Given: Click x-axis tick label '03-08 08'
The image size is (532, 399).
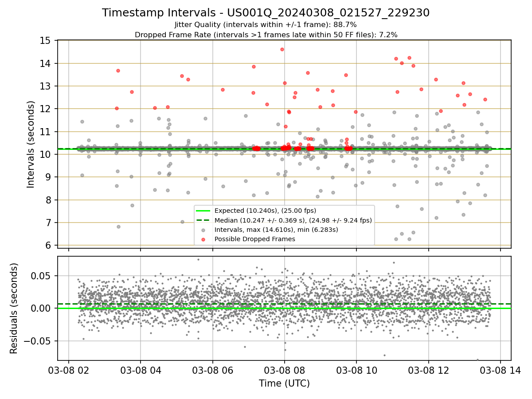Looking at the screenshot, I should 284,370.
